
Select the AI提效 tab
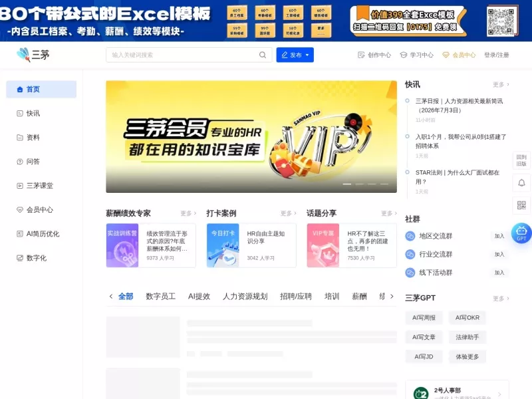(x=199, y=296)
